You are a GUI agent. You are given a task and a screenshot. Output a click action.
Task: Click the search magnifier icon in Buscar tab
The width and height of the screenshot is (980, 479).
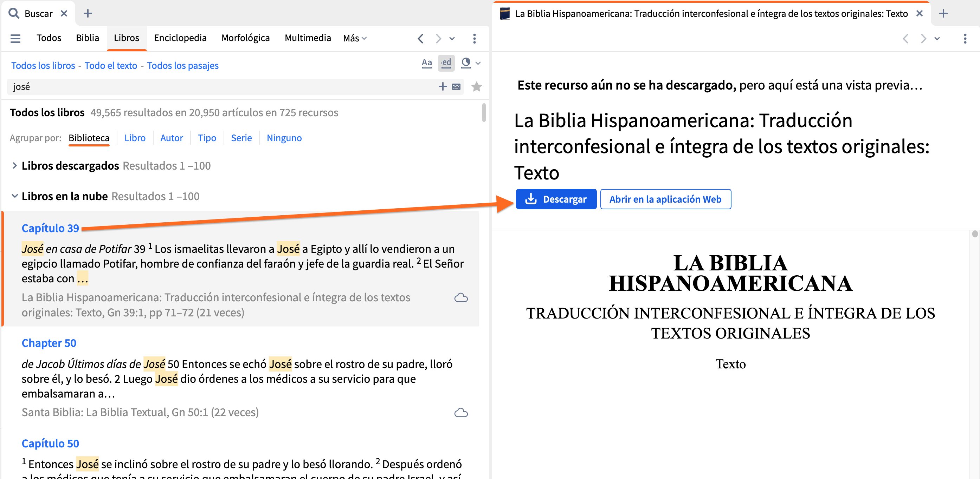pos(14,14)
